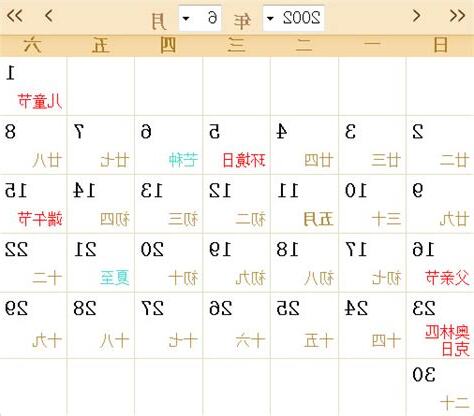The width and height of the screenshot is (474, 416).
Task: Click the 二 weekday column header
Action: click(304, 45)
